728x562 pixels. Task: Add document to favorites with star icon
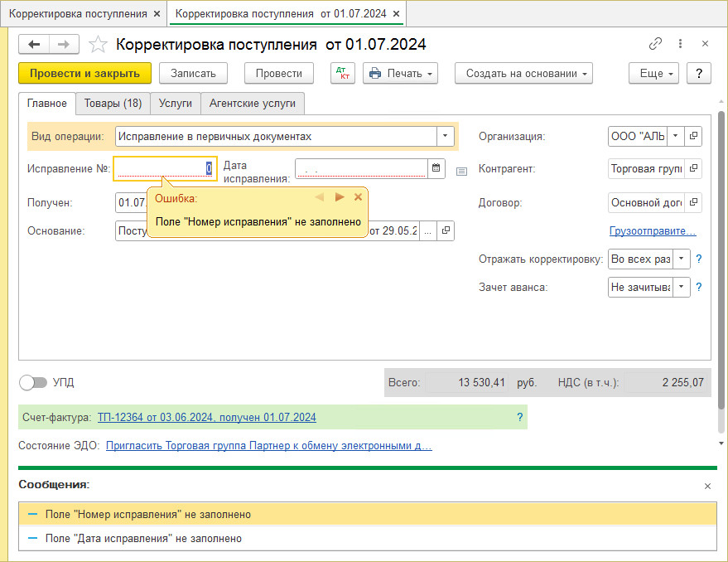[x=98, y=45]
